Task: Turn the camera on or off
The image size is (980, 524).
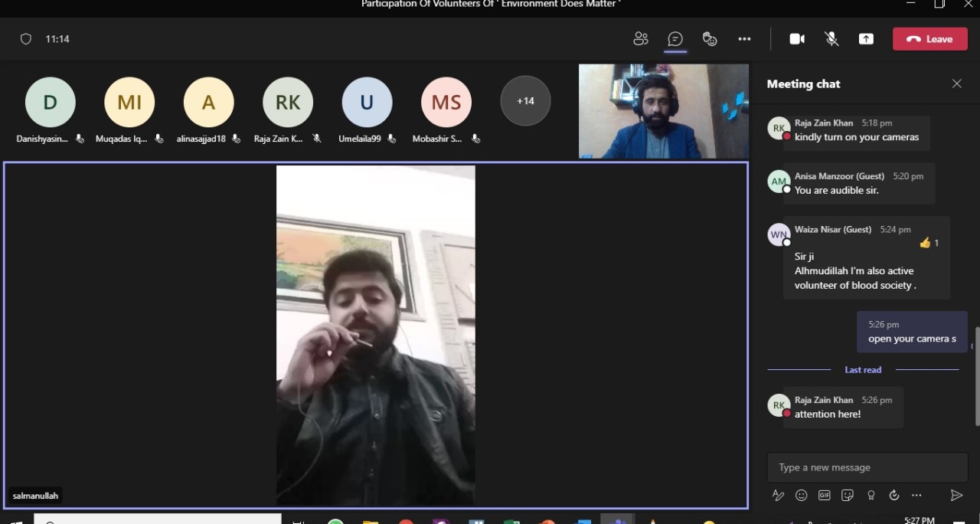Action: click(797, 39)
